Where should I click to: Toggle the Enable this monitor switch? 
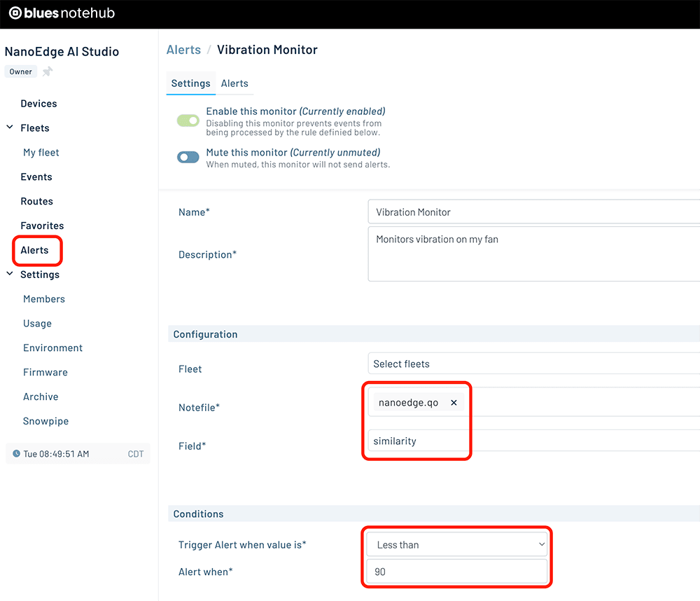tap(188, 120)
